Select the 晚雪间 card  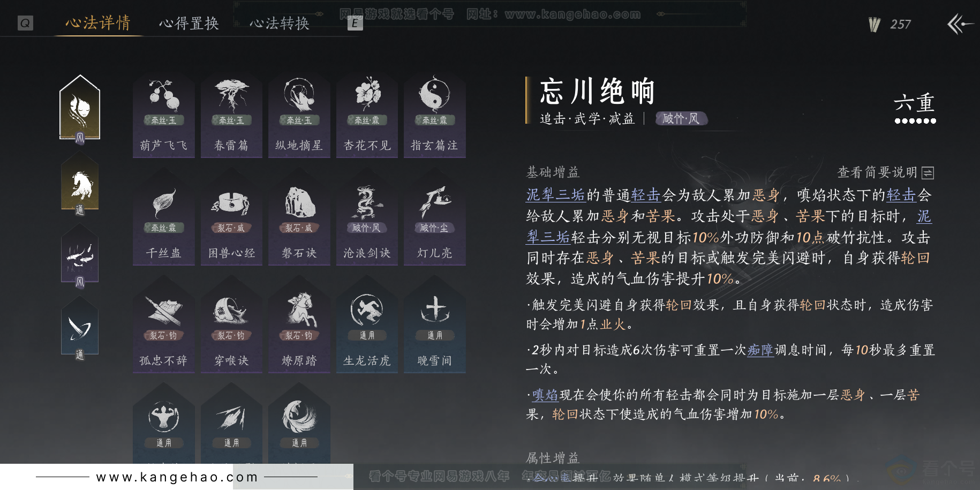click(435, 328)
